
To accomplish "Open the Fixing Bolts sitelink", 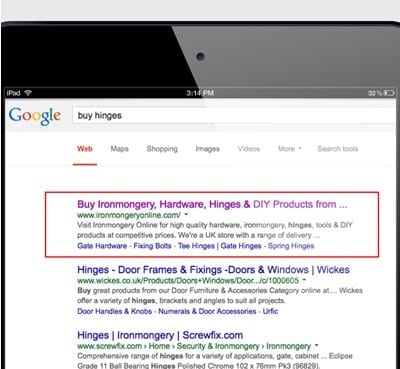I will pyautogui.click(x=152, y=246).
